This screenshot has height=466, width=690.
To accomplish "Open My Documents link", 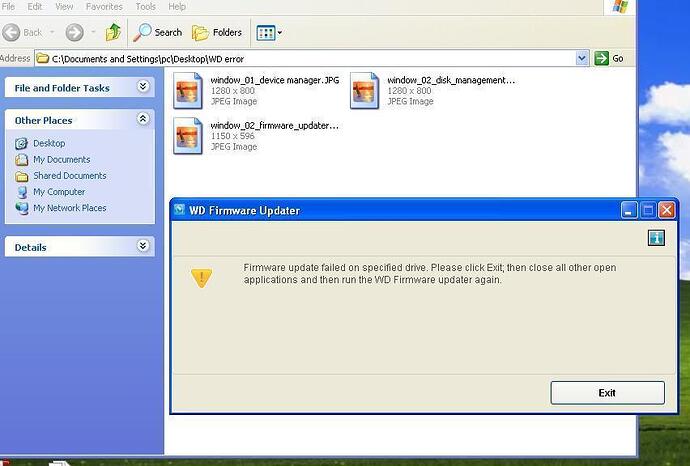I will pos(62,159).
